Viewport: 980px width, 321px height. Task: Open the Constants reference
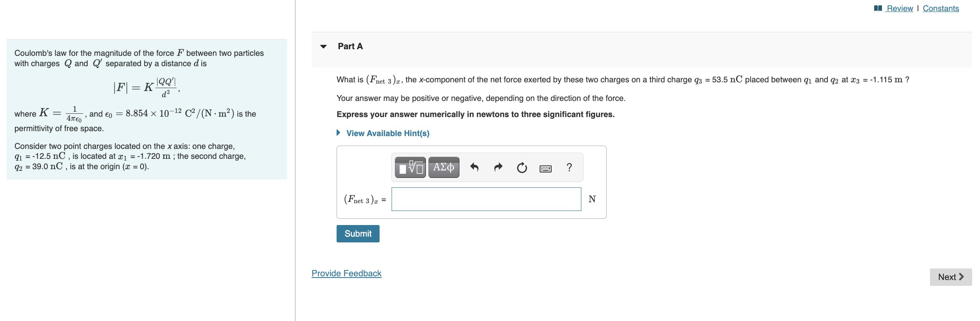coord(941,8)
